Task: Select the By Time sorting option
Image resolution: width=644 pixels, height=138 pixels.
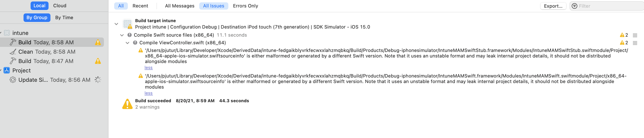Action: click(64, 17)
